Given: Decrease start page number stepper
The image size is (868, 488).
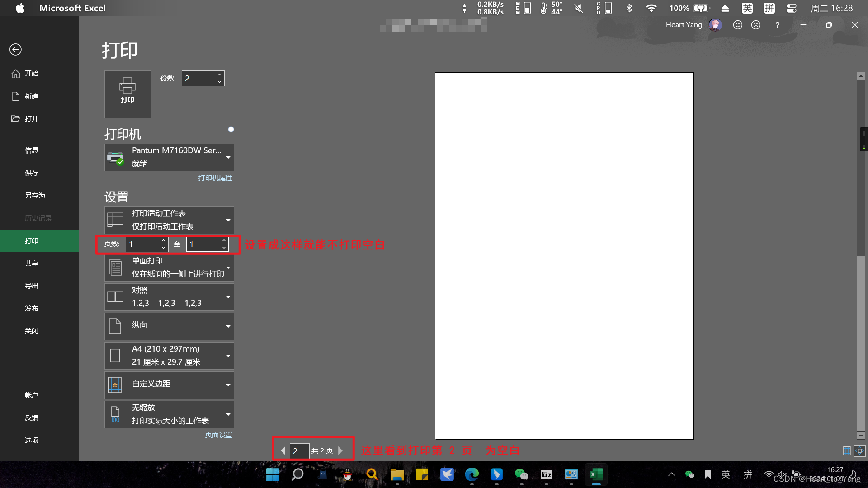Looking at the screenshot, I should [x=163, y=248].
